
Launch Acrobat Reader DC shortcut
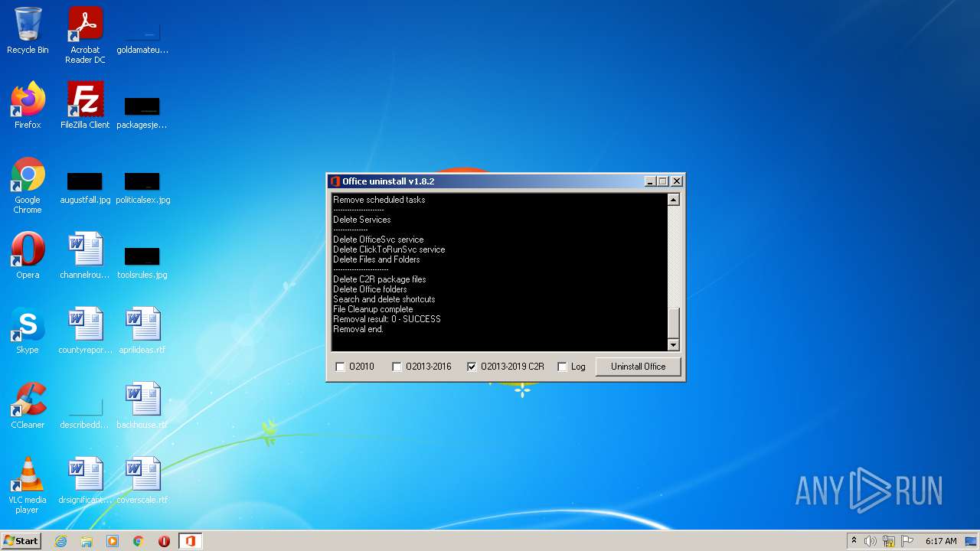point(85,35)
